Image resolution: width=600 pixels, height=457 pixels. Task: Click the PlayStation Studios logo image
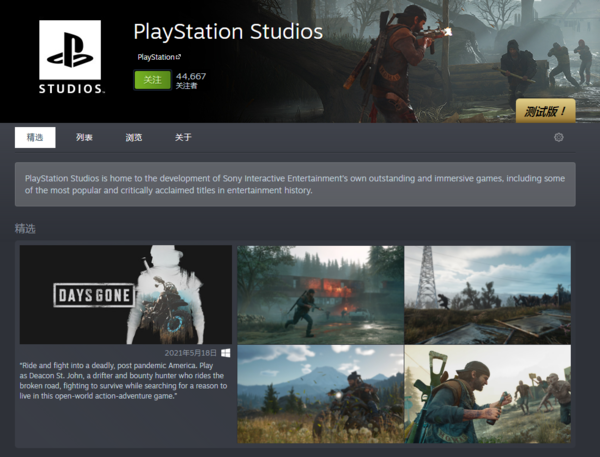pos(71,57)
